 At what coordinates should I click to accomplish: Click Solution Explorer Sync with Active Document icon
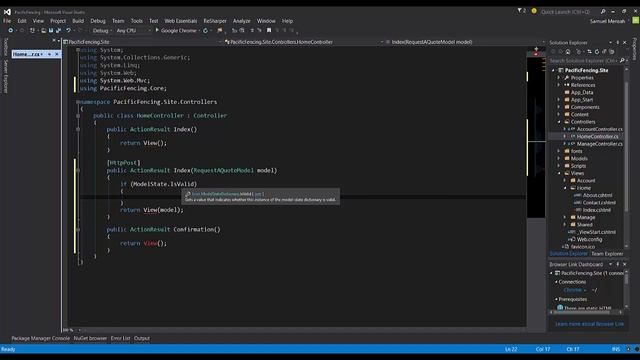[589, 52]
